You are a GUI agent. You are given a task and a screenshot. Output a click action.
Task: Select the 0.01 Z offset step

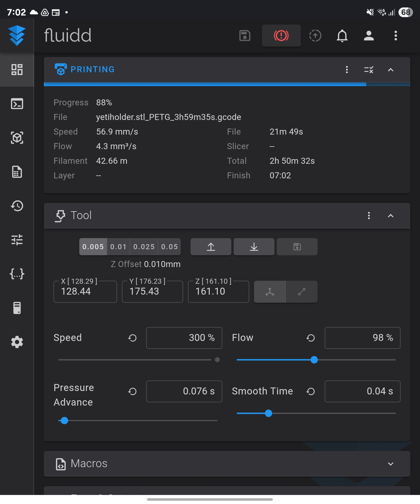click(x=118, y=247)
